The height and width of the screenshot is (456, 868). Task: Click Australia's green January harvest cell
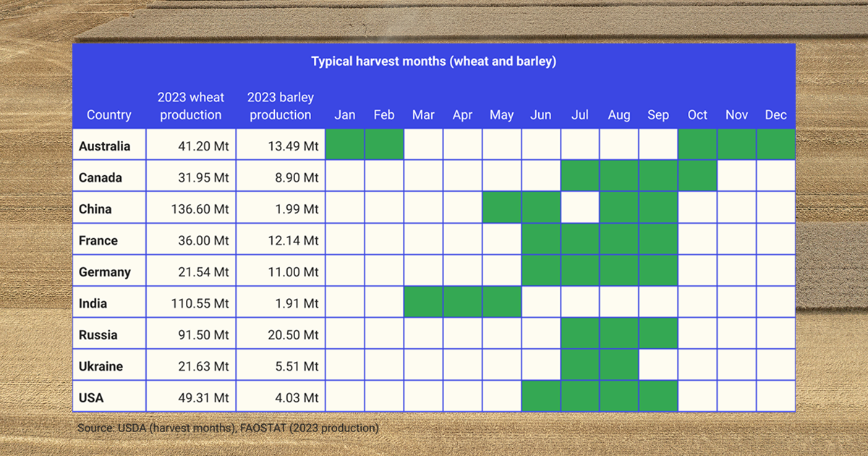pyautogui.click(x=345, y=145)
